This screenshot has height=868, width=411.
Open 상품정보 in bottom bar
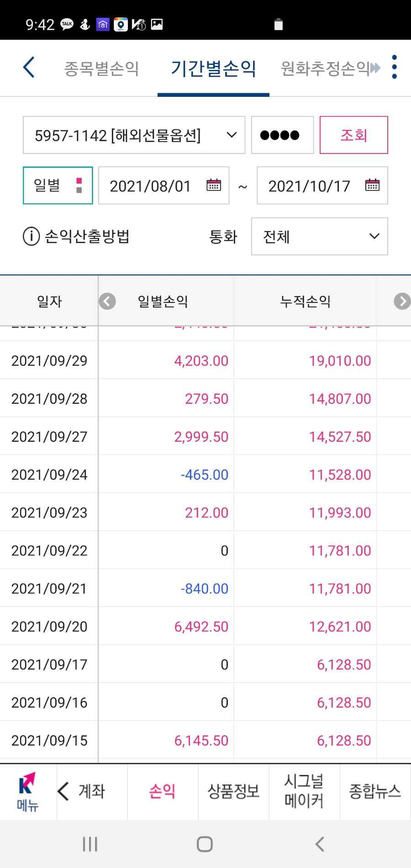click(233, 791)
